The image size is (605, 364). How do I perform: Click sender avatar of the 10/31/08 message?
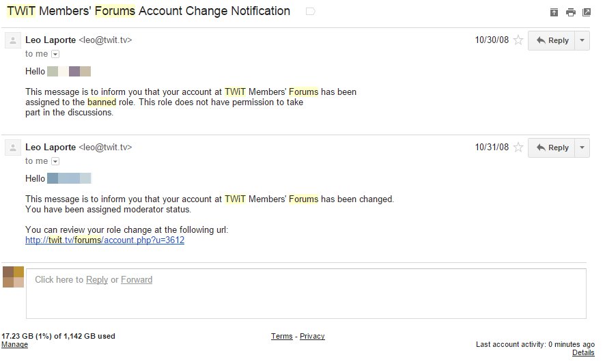click(13, 148)
